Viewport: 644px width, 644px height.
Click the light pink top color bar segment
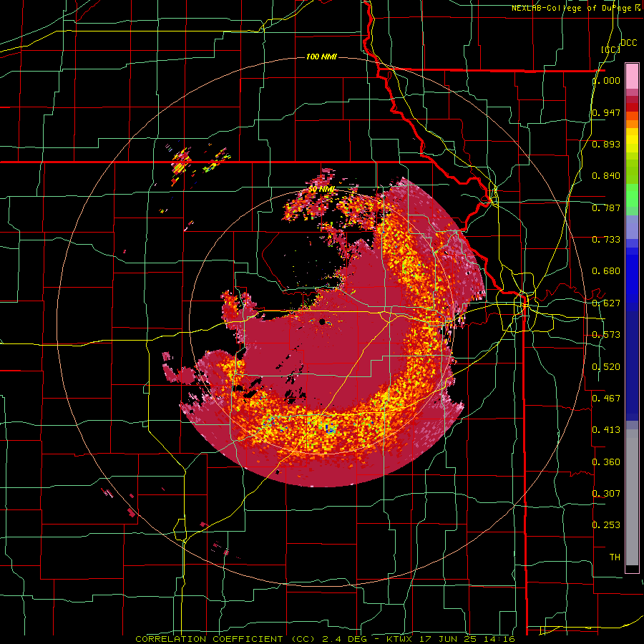pyautogui.click(x=632, y=77)
